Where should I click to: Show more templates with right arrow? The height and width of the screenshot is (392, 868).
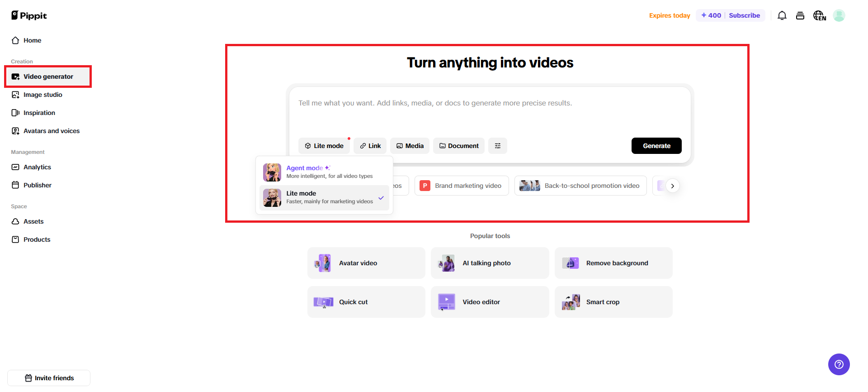[673, 186]
